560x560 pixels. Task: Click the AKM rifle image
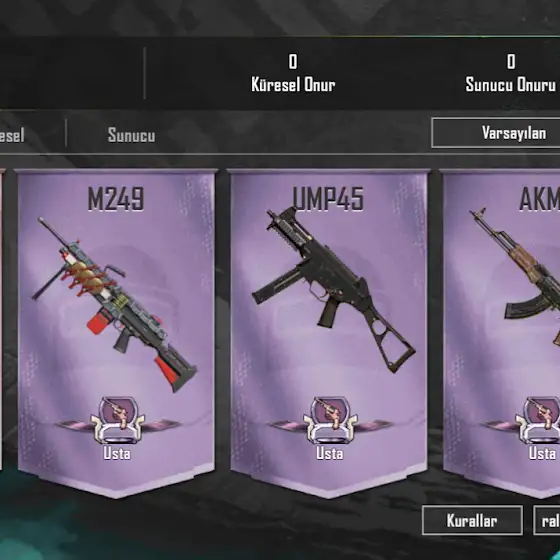[515, 277]
